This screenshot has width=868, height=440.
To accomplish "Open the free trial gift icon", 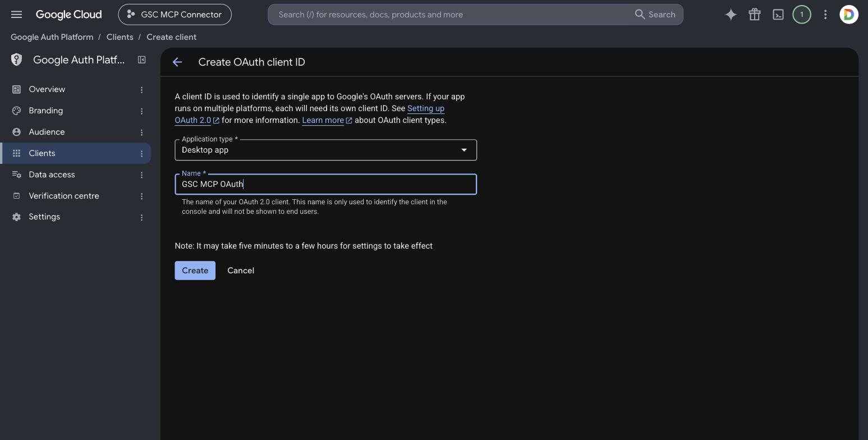I will (755, 15).
